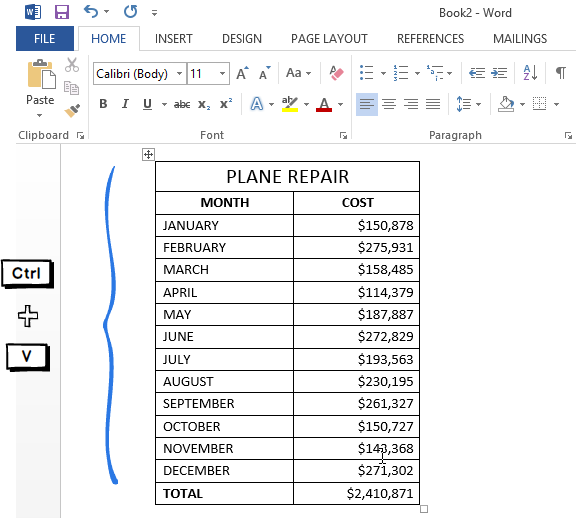The image size is (576, 518).
Task: Undo the last action
Action: pyautogui.click(x=91, y=12)
